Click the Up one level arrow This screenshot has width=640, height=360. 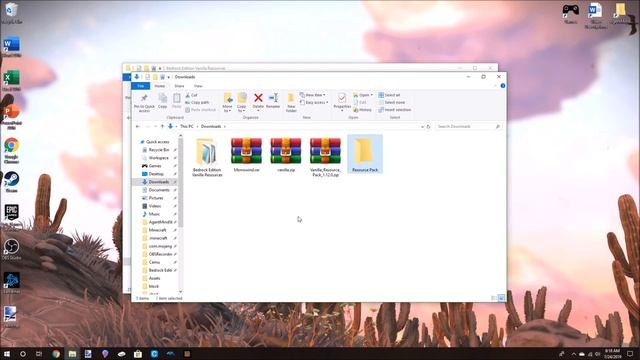tap(162, 127)
